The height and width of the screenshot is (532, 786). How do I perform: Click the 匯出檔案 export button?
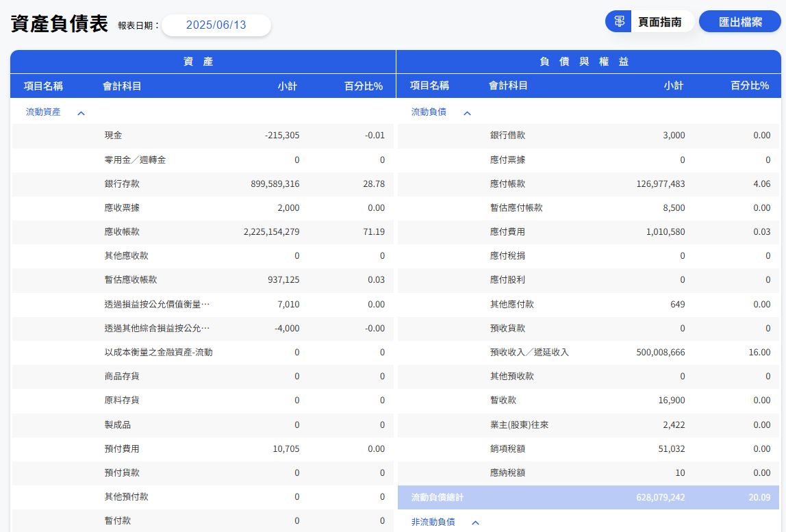point(740,22)
